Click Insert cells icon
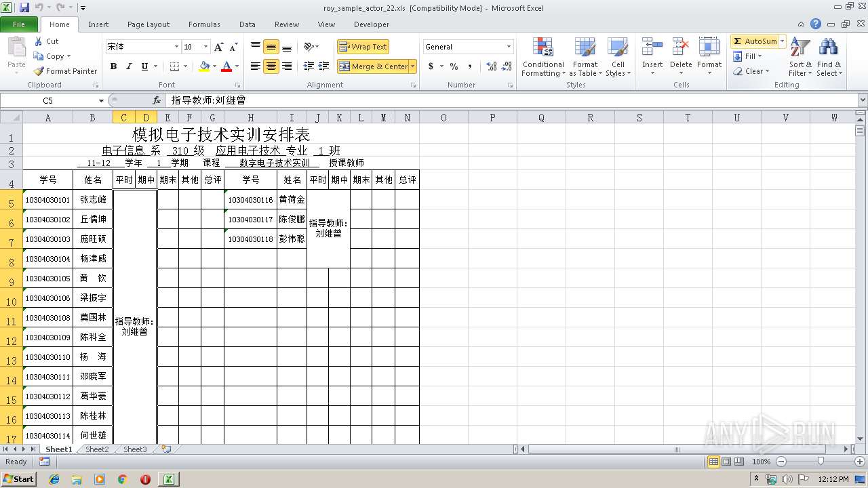The width and height of the screenshot is (868, 488). tap(652, 47)
